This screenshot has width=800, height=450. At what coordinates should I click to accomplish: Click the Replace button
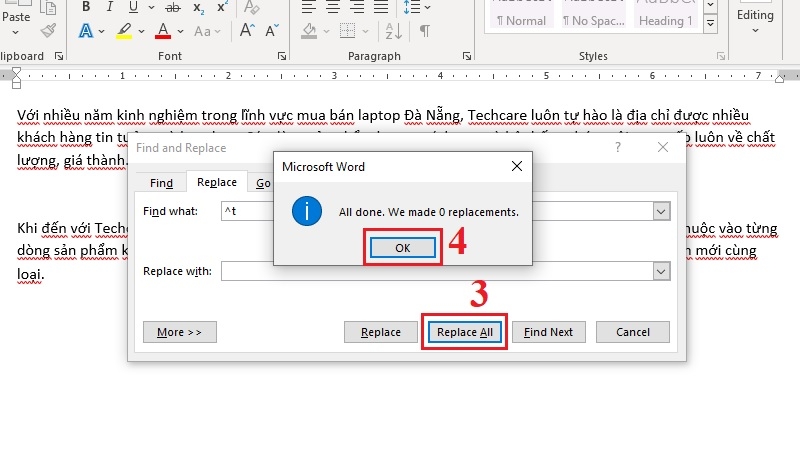[381, 332]
